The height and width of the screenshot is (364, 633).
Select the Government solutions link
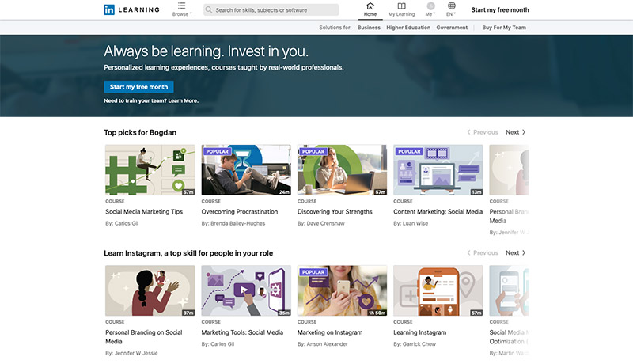tap(452, 28)
